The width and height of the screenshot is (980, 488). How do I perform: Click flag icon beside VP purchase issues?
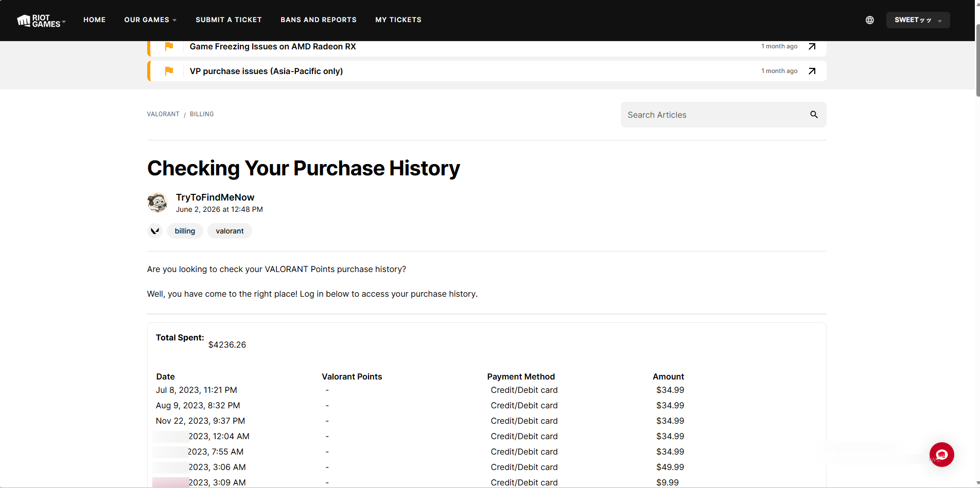tap(169, 71)
